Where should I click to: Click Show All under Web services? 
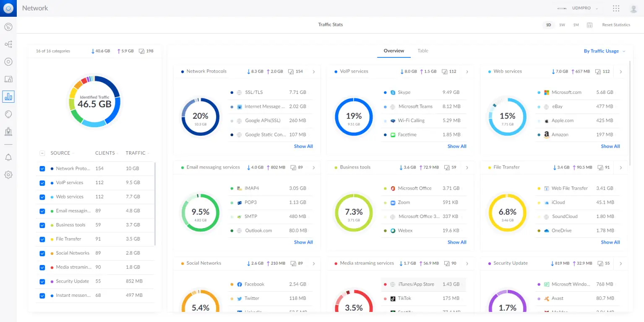pyautogui.click(x=610, y=146)
